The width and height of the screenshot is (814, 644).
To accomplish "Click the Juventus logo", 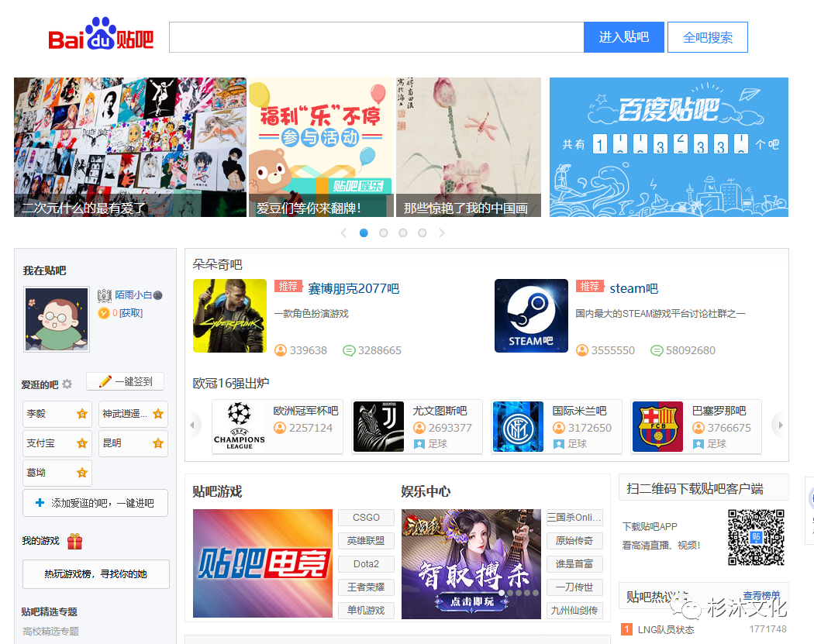I will click(x=378, y=426).
